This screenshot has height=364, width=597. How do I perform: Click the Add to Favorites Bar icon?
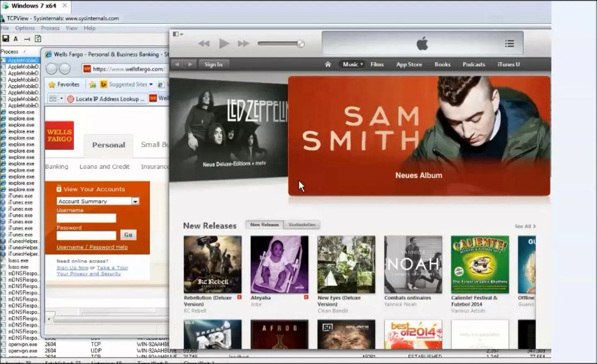tap(92, 85)
